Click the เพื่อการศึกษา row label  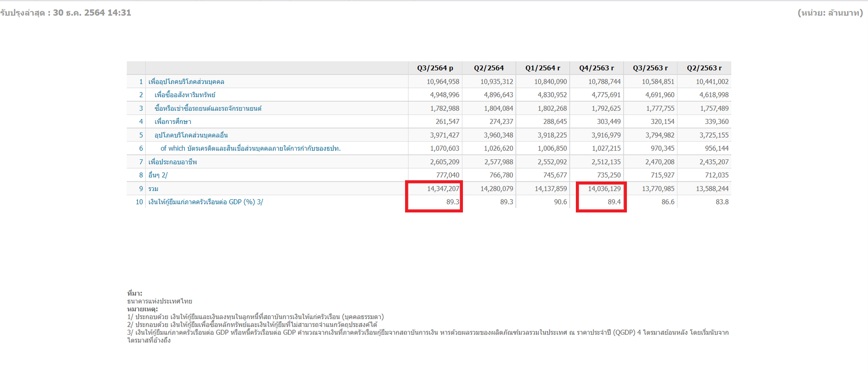[173, 122]
